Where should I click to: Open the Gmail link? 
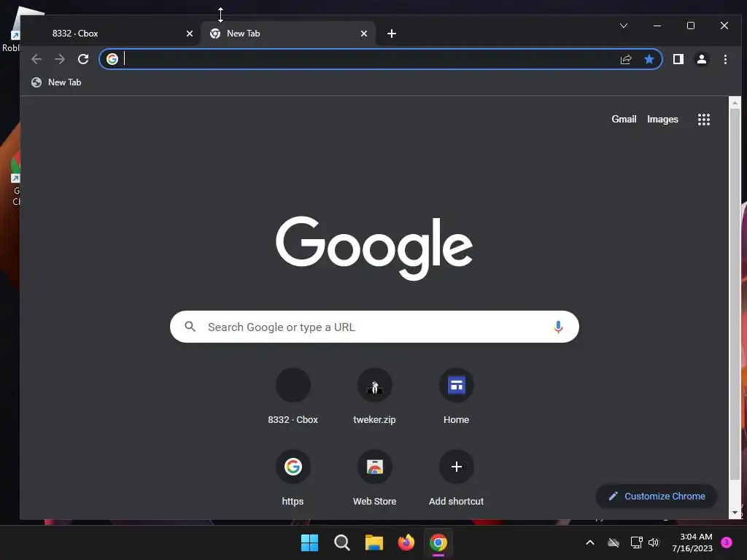pyautogui.click(x=624, y=119)
